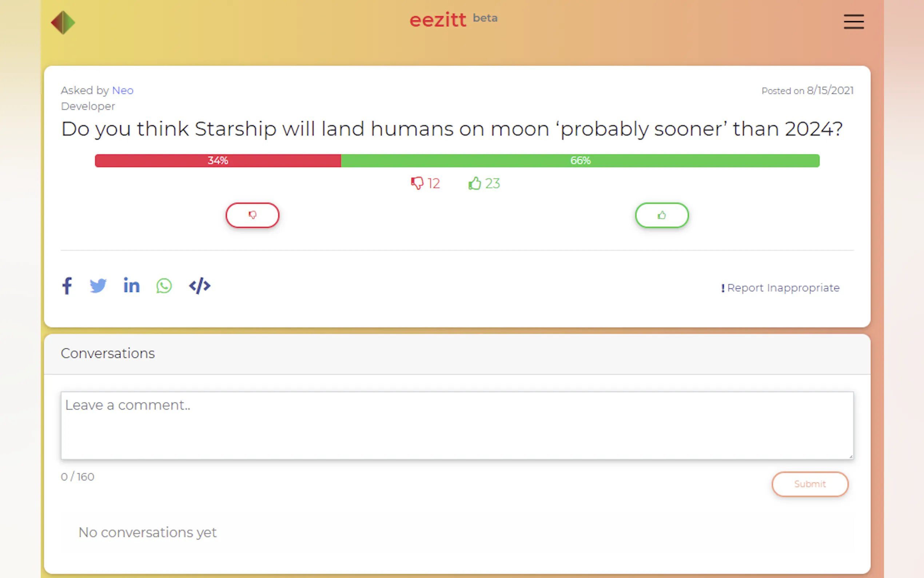Viewport: 924px width, 578px height.
Task: Share poll on LinkedIn
Action: pos(131,286)
